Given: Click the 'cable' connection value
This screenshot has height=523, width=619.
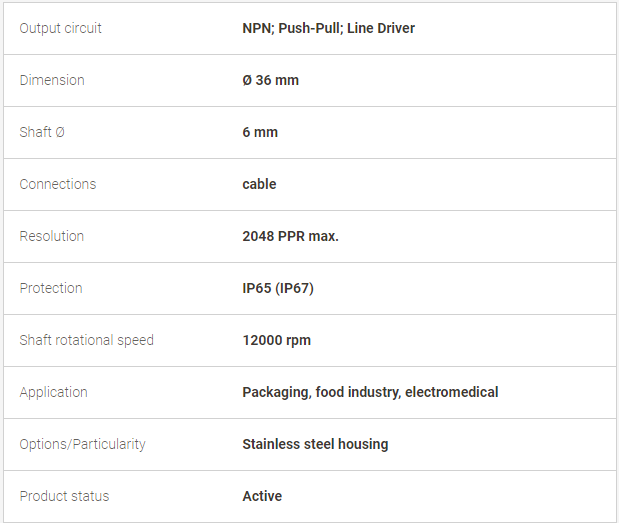Looking at the screenshot, I should 259,184.
